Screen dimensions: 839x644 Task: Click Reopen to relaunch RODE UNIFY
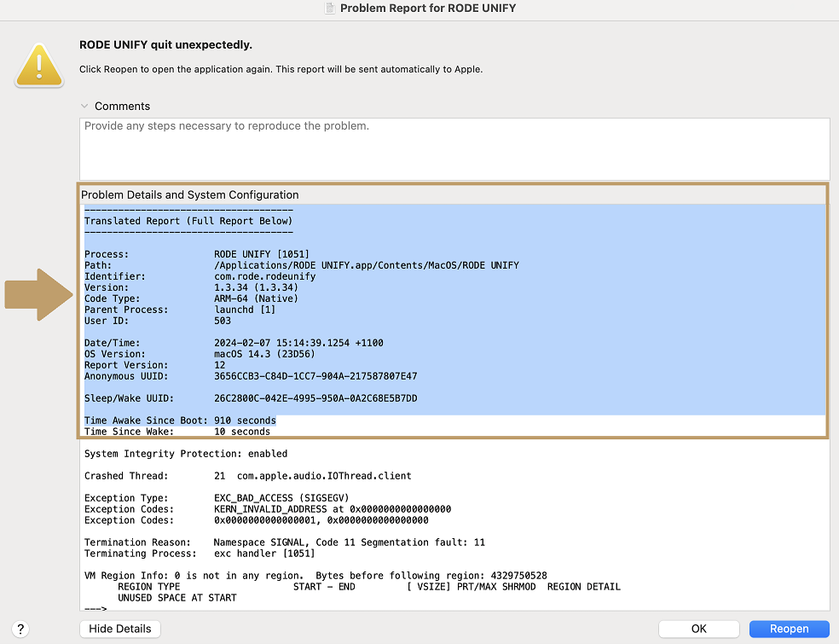click(x=789, y=629)
